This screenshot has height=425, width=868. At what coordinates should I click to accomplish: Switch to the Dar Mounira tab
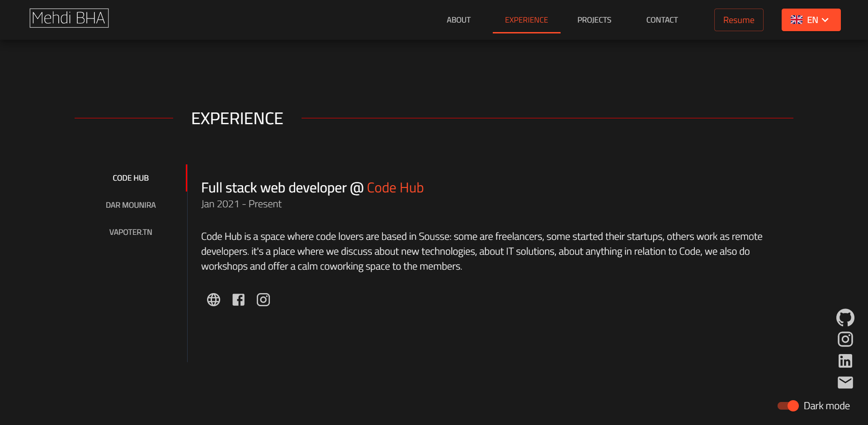[131, 205]
